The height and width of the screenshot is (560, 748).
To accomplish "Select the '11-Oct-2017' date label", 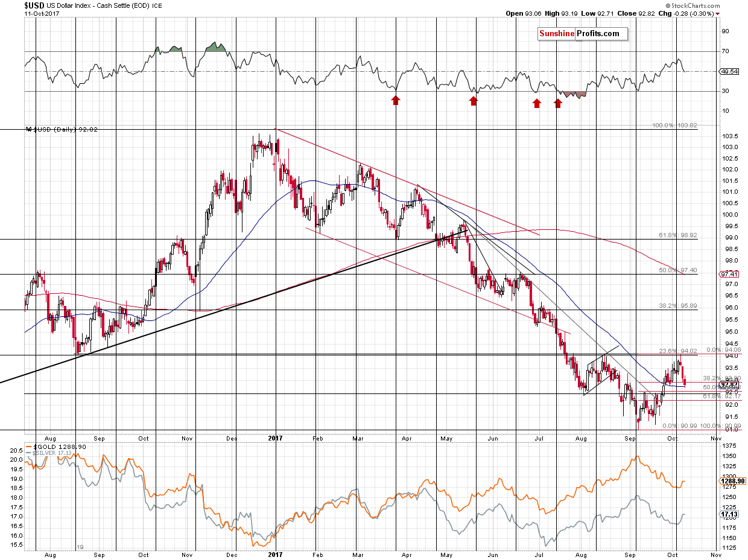I will tap(42, 13).
